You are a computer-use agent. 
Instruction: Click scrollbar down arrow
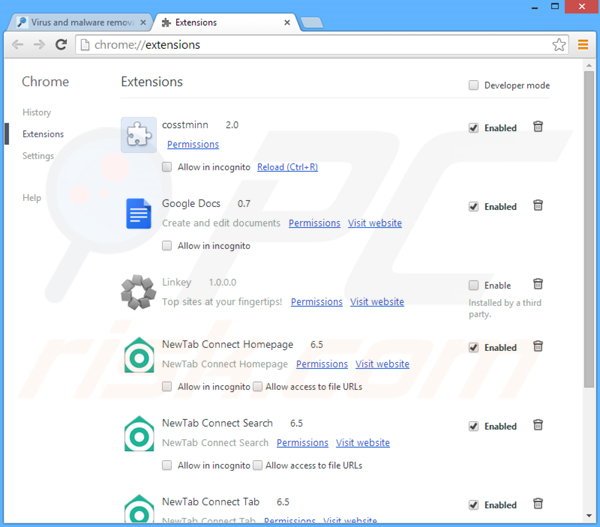pos(589,516)
